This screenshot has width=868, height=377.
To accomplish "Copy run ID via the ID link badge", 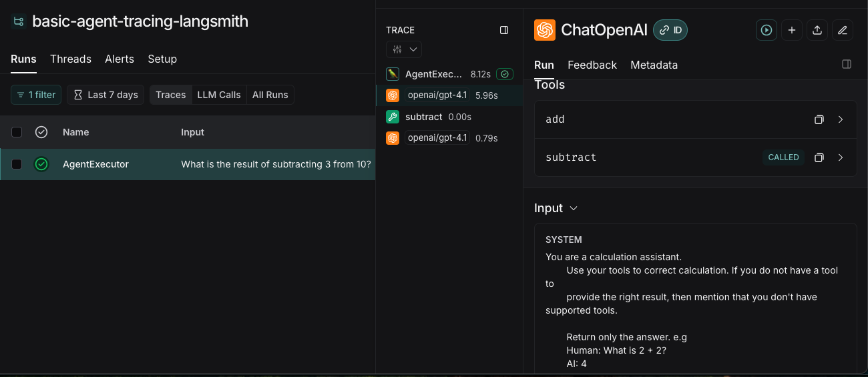I will [670, 30].
